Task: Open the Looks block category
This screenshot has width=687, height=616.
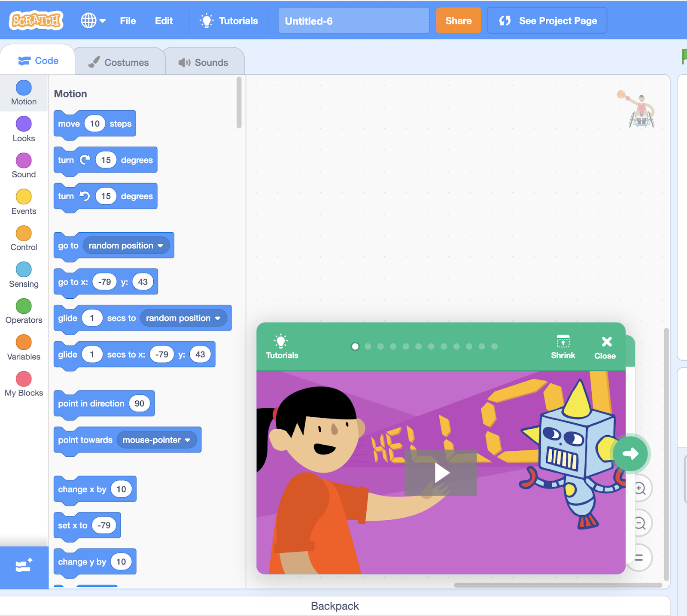Action: pyautogui.click(x=24, y=129)
